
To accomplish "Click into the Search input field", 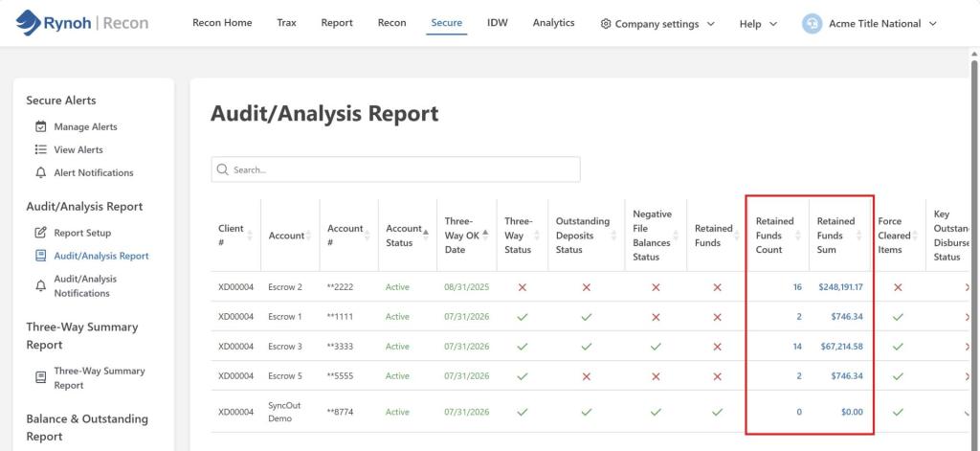I will pos(395,169).
